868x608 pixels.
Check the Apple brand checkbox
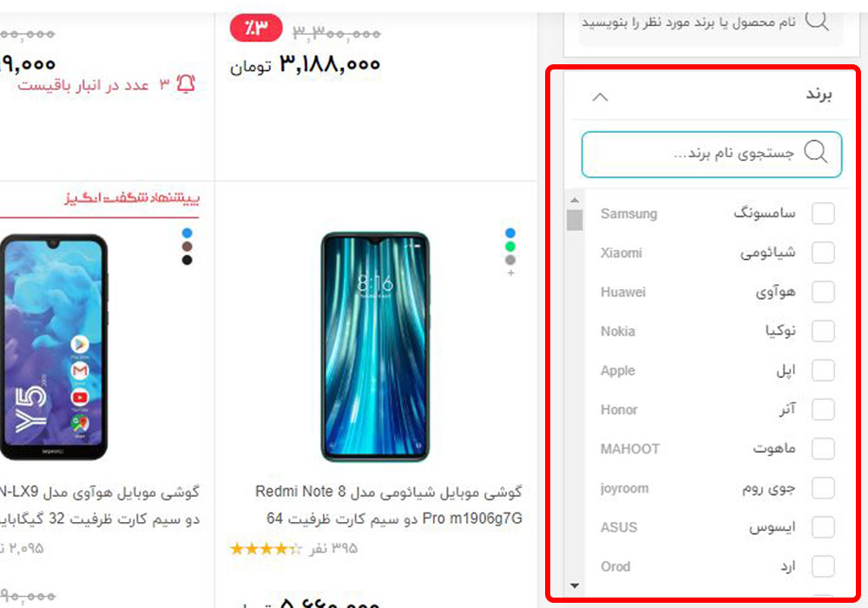[823, 371]
